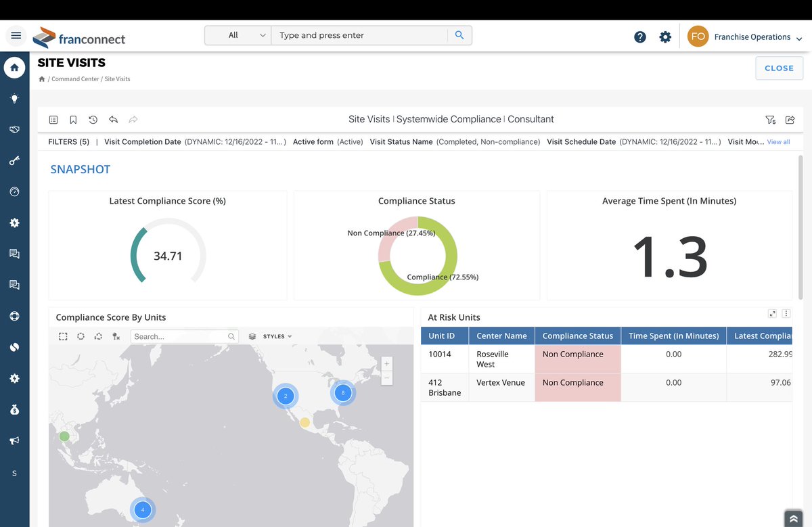Sort by Time Spent (In Minutes) header
This screenshot has height=527, width=812.
pos(673,336)
